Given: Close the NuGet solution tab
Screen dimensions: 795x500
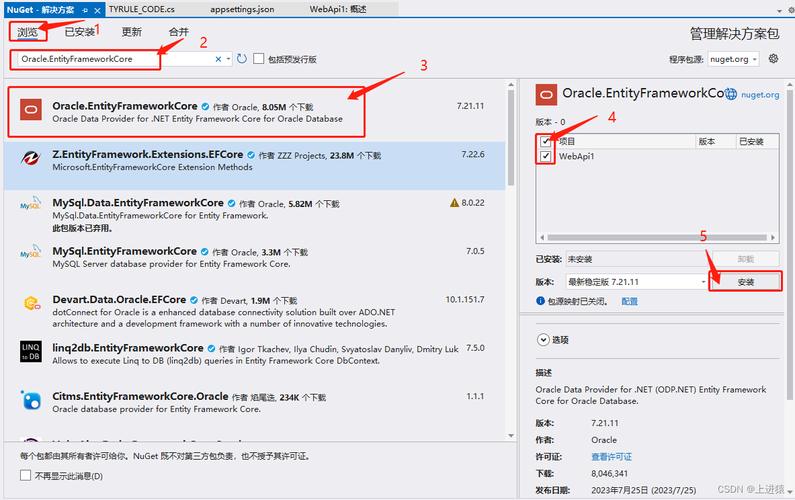Looking at the screenshot, I should [x=97, y=10].
